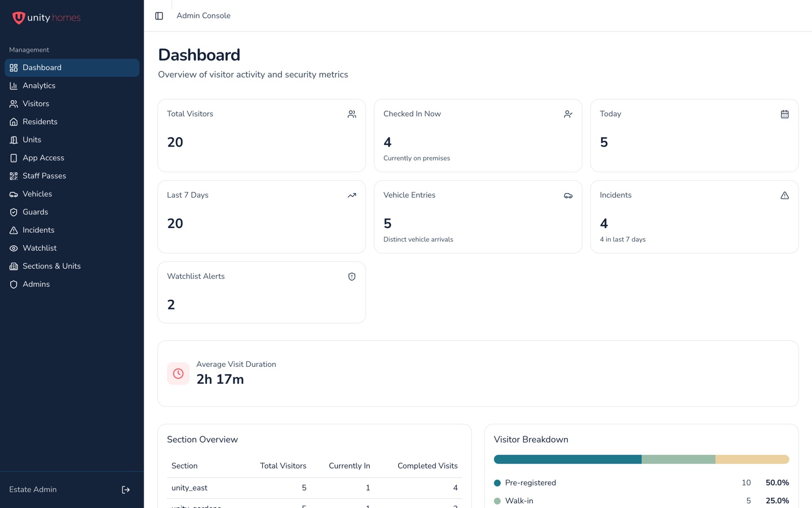
Task: Open App Access page
Action: (72, 158)
